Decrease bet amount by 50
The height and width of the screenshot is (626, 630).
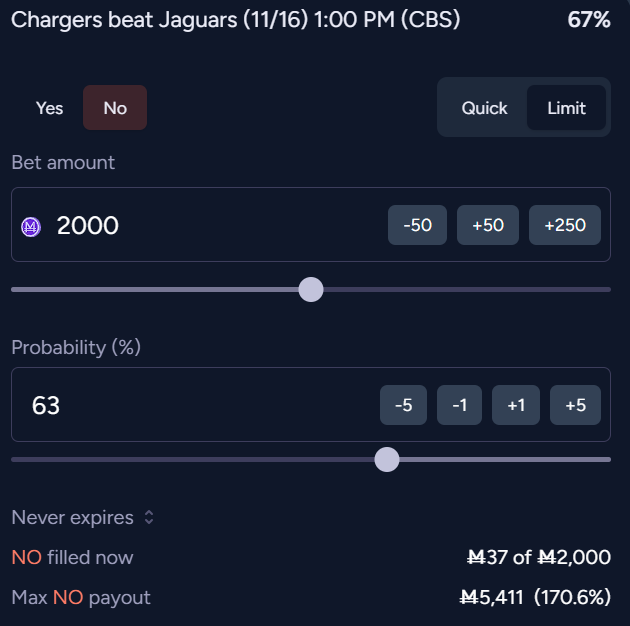pyautogui.click(x=417, y=225)
